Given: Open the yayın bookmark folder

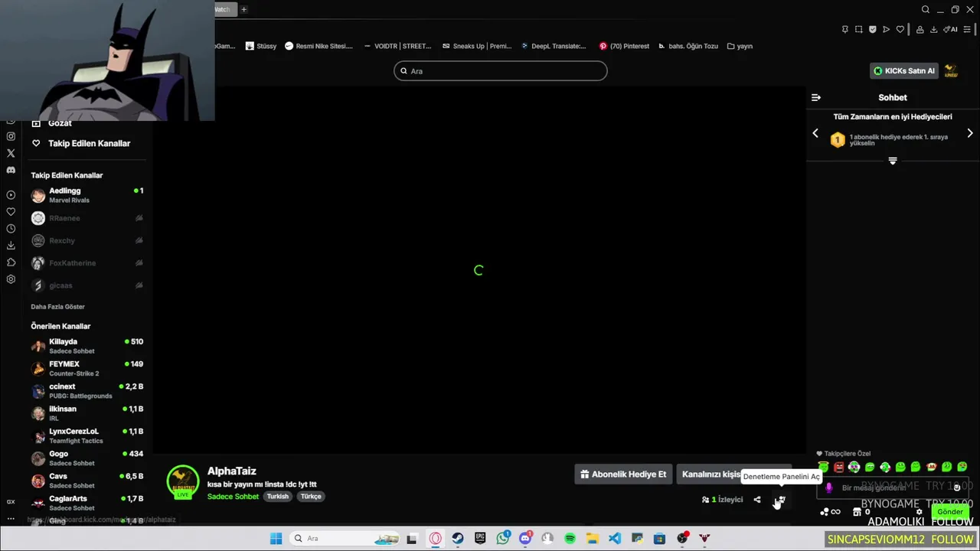Looking at the screenshot, I should coord(740,46).
